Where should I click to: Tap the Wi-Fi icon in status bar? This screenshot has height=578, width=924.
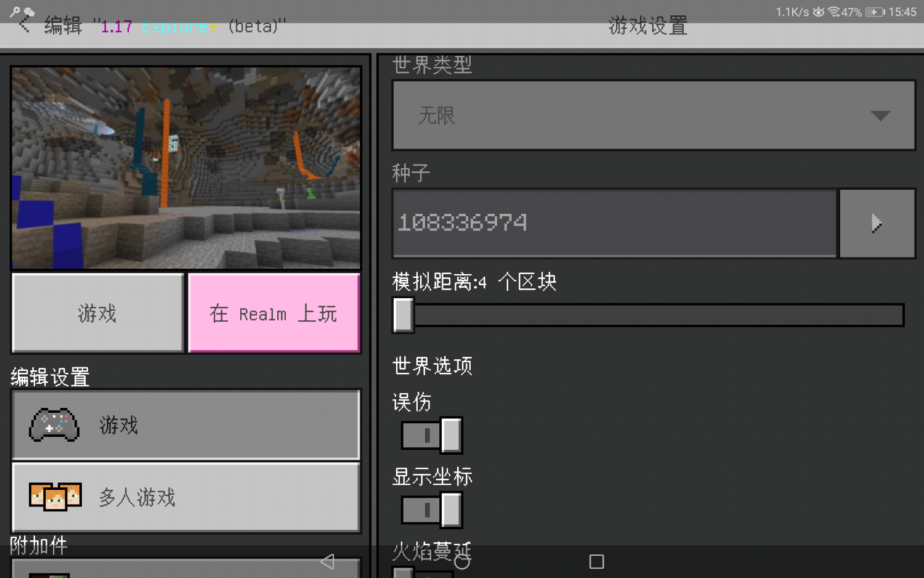coord(834,12)
